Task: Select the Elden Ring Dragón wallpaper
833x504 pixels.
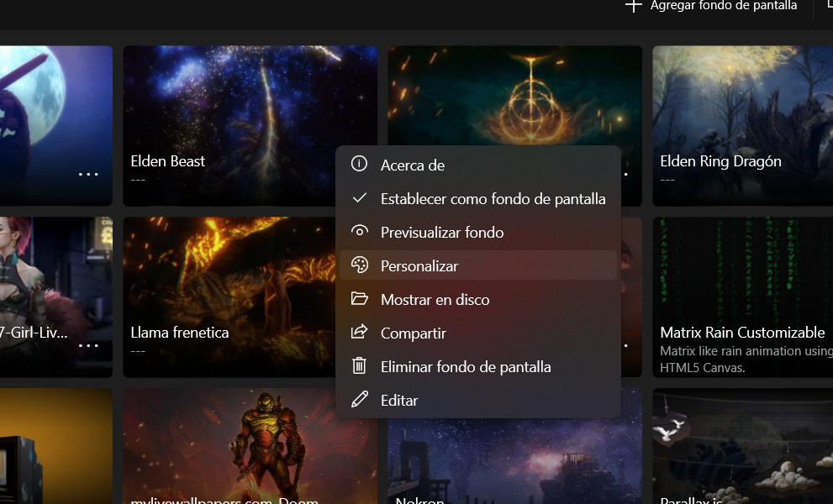Action: pos(743,126)
